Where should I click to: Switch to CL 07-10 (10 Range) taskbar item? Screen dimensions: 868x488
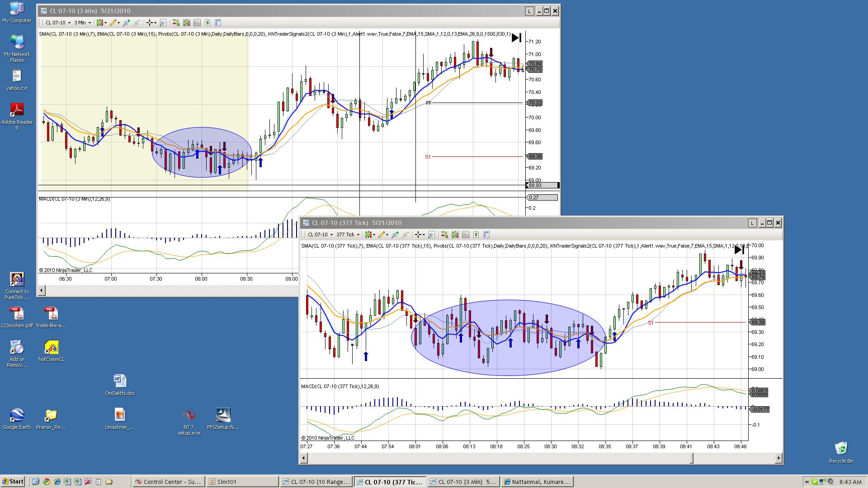316,482
